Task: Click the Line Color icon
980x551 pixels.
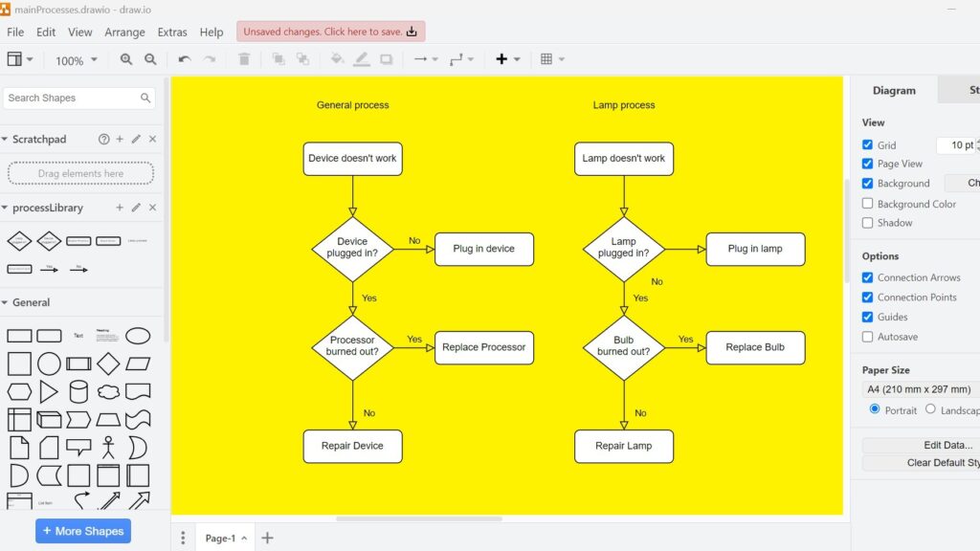Action: click(x=360, y=58)
